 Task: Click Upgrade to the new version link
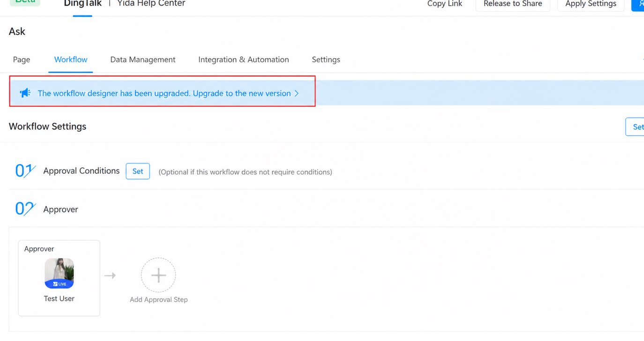[x=242, y=93]
